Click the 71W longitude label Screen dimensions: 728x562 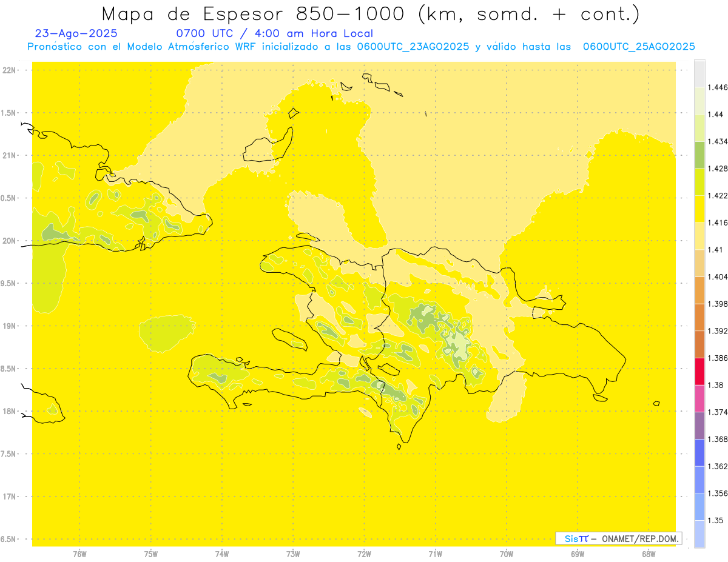[435, 554]
